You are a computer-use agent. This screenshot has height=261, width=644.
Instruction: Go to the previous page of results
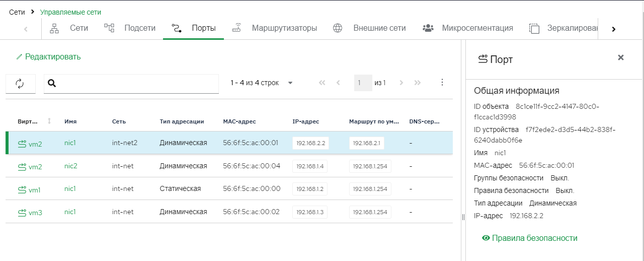(338, 83)
